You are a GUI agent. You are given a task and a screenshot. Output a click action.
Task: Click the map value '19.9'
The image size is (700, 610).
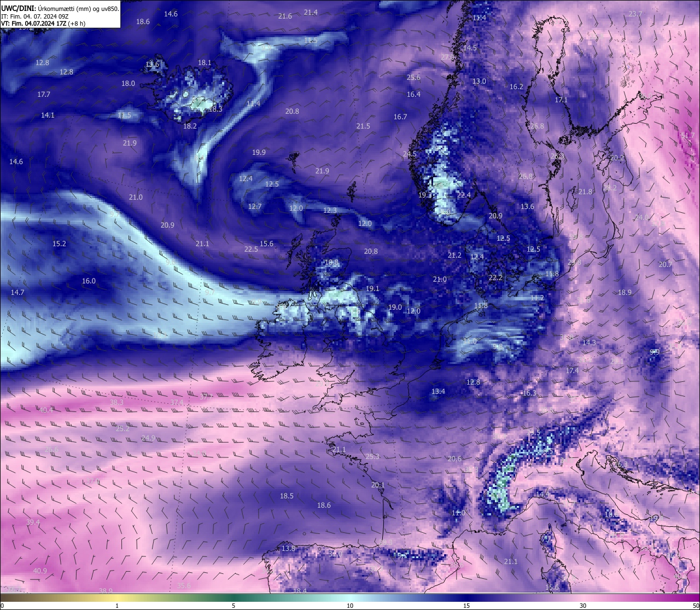(x=259, y=152)
